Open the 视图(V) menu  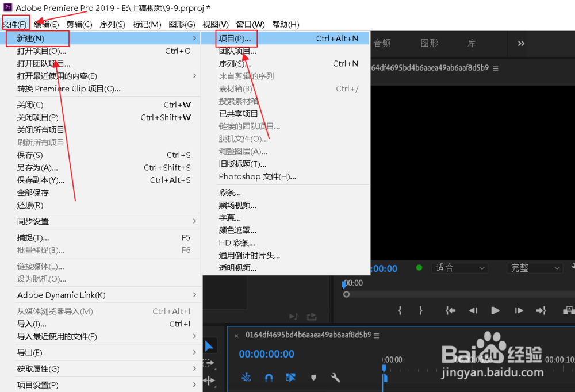216,24
